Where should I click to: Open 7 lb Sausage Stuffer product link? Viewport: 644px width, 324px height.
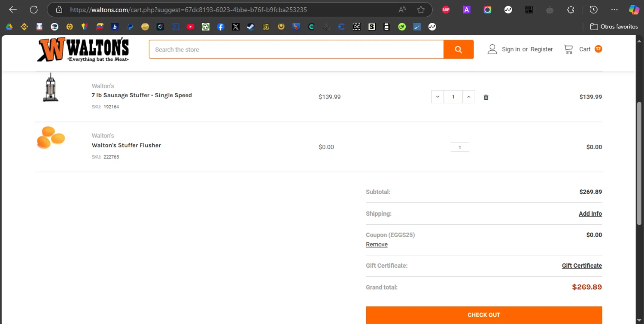pyautogui.click(x=142, y=95)
